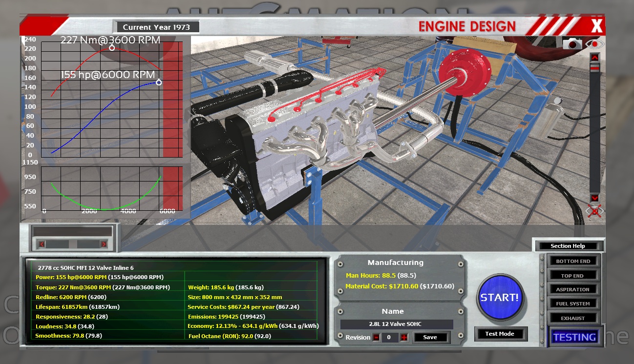Image resolution: width=634 pixels, height=364 pixels.
Task: Click the up arrow on the vertical slider
Action: (x=594, y=58)
